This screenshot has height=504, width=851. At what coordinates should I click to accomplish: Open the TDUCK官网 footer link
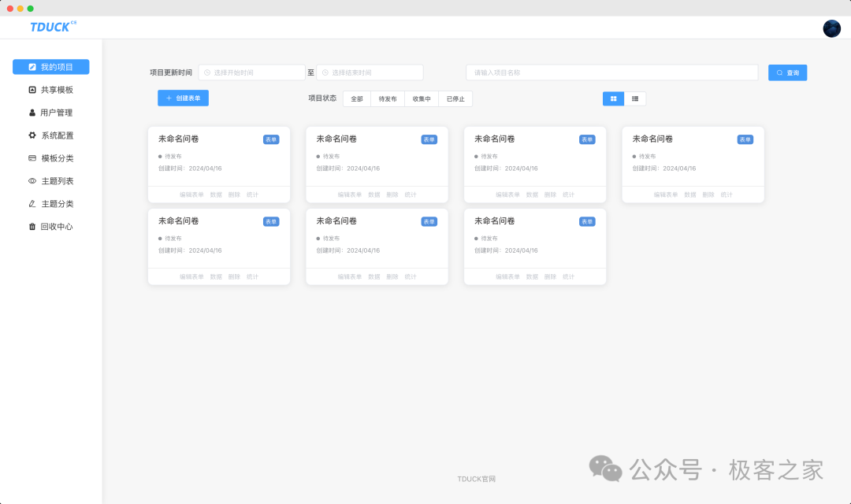click(477, 479)
